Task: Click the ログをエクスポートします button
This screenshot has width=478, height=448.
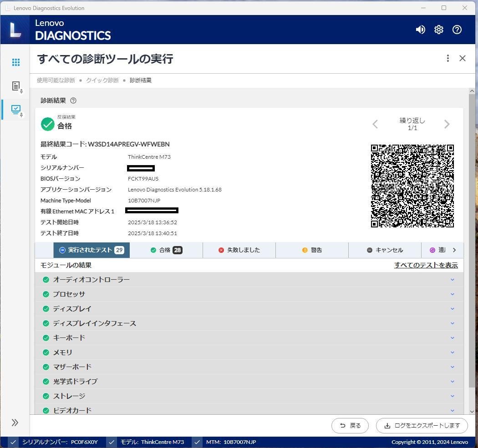Action: pos(422,426)
